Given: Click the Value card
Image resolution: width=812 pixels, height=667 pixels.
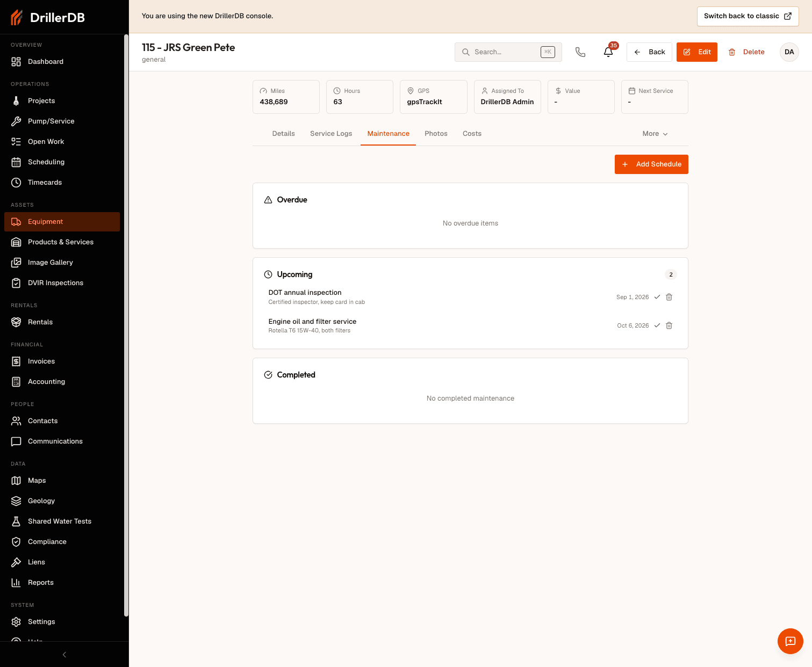Looking at the screenshot, I should [x=581, y=97].
